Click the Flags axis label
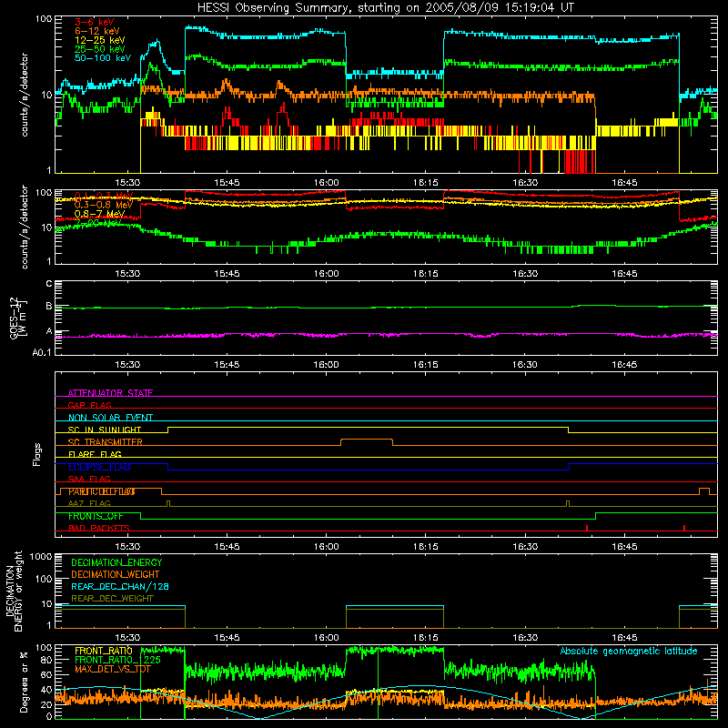This screenshot has height=728, width=728. coord(37,454)
